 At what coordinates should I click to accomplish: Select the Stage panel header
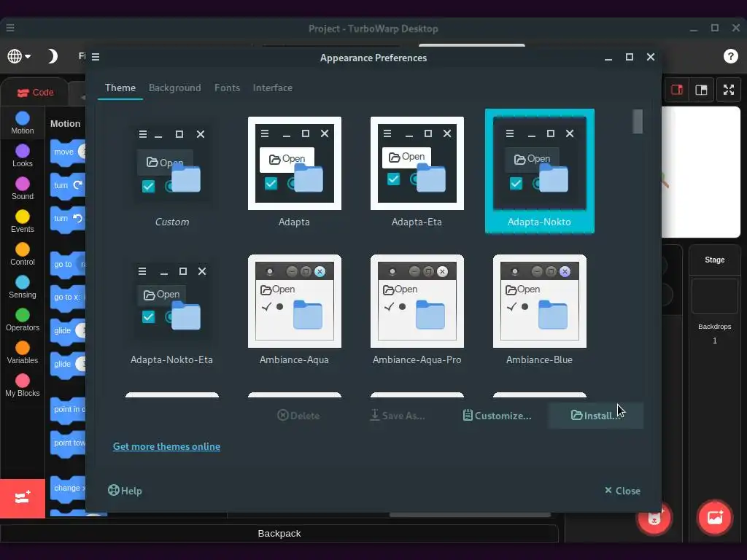[715, 260]
